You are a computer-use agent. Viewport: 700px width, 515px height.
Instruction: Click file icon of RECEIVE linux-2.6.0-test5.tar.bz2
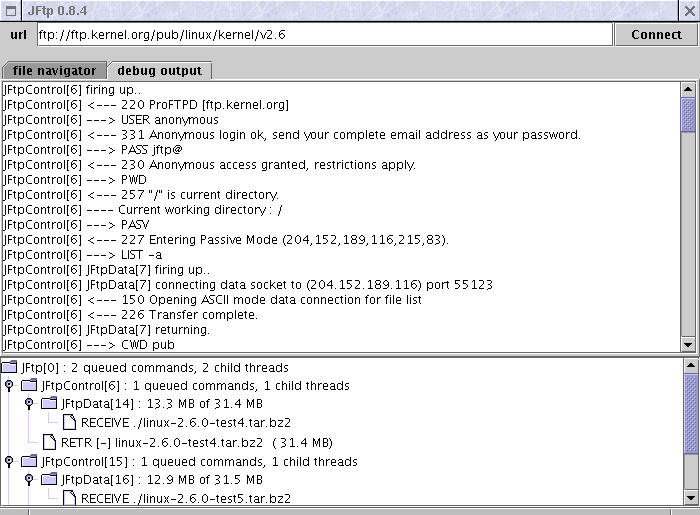point(69,498)
